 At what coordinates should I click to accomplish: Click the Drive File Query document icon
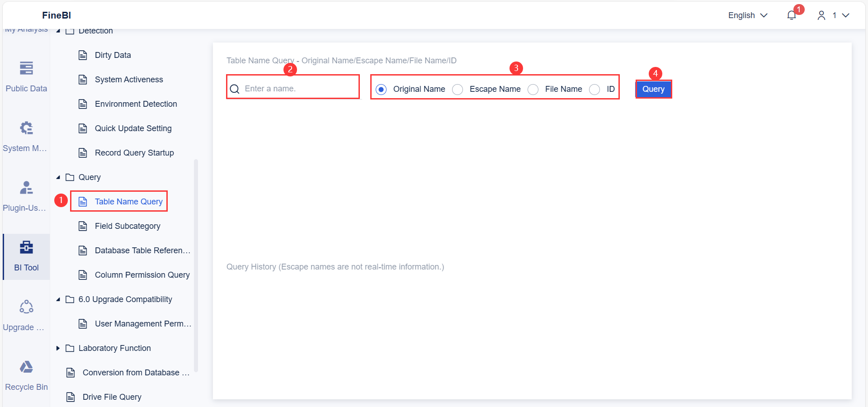pos(71,397)
